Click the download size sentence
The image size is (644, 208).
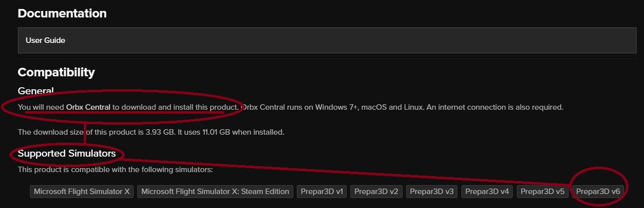[151, 132]
